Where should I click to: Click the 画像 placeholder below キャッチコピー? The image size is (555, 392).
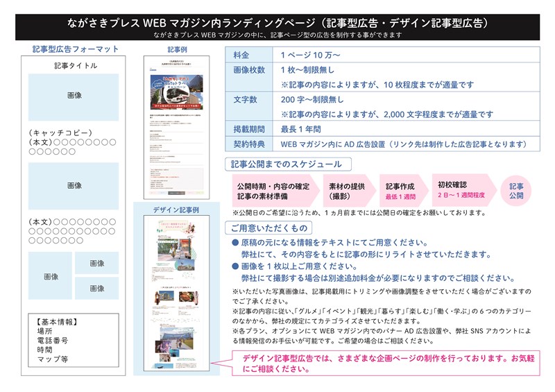(x=74, y=186)
